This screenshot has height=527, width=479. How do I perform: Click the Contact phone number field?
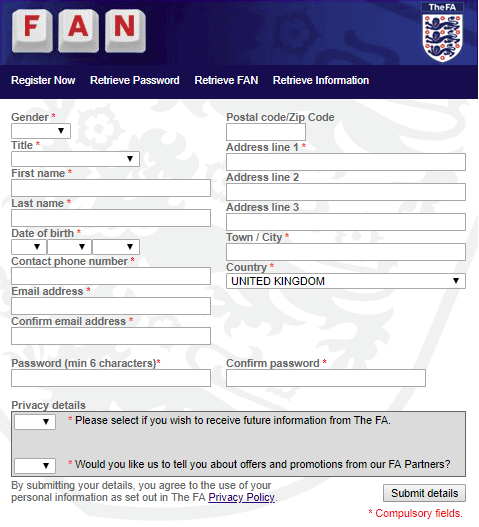point(111,276)
